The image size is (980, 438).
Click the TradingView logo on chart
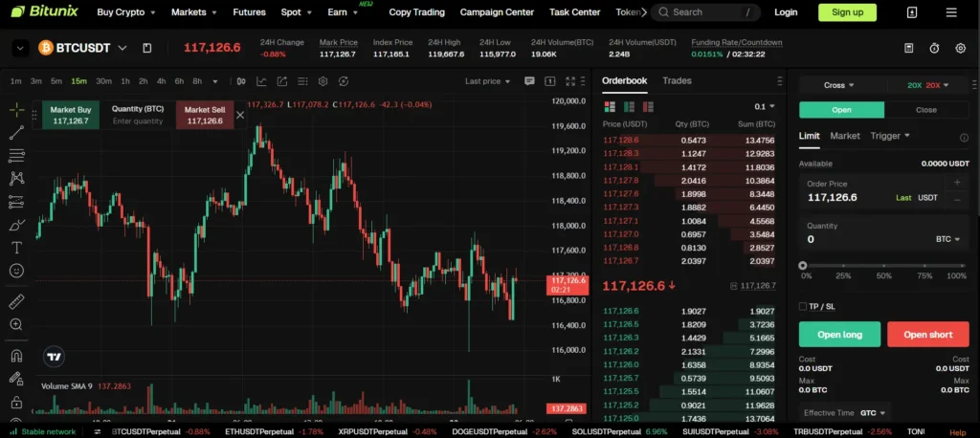pos(55,357)
